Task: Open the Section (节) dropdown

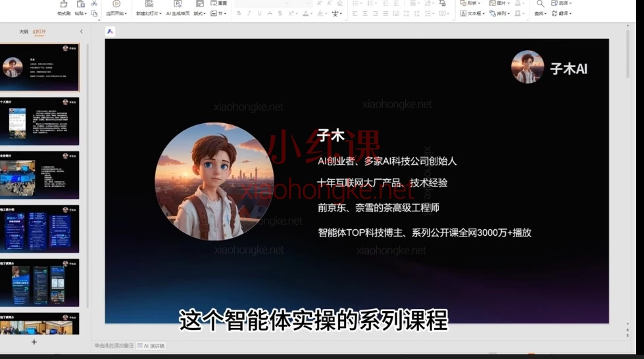Action: tap(218, 14)
